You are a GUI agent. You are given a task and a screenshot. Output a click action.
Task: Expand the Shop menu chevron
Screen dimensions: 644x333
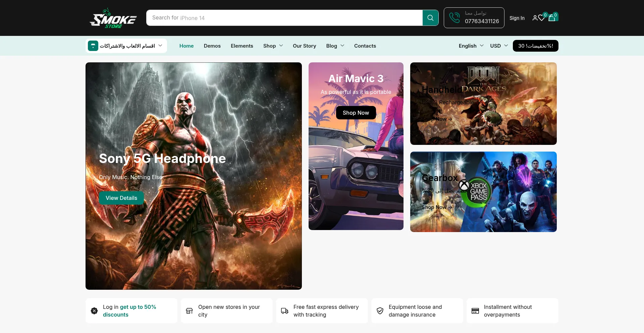coord(281,46)
